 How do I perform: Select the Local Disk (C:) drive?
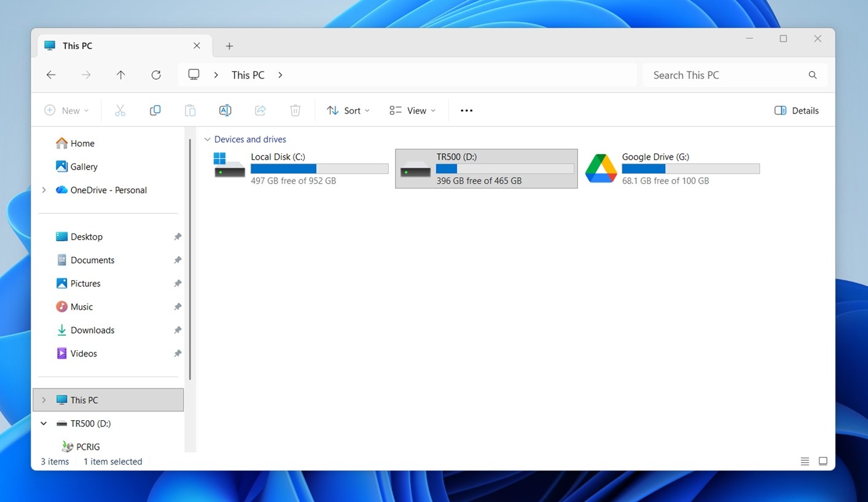(301, 168)
